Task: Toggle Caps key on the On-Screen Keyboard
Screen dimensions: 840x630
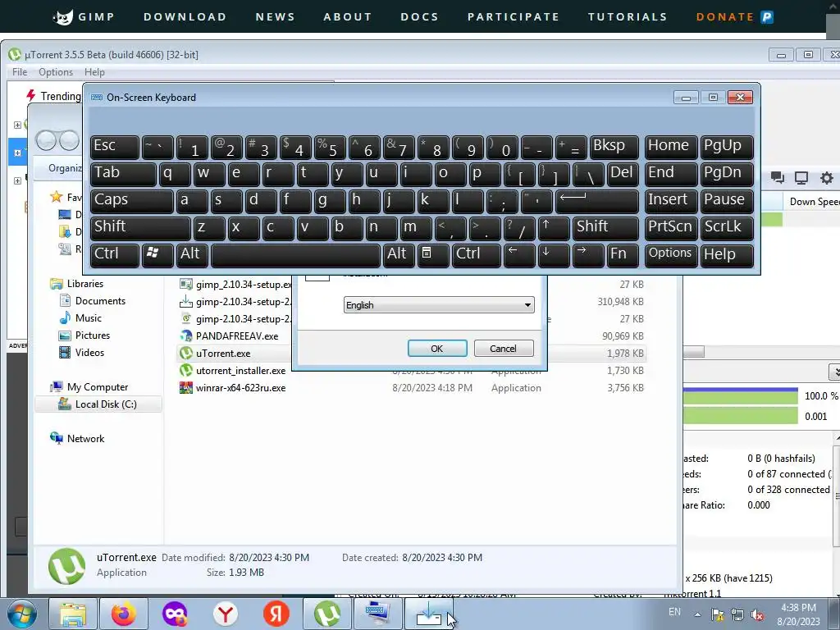Action: 131,201
